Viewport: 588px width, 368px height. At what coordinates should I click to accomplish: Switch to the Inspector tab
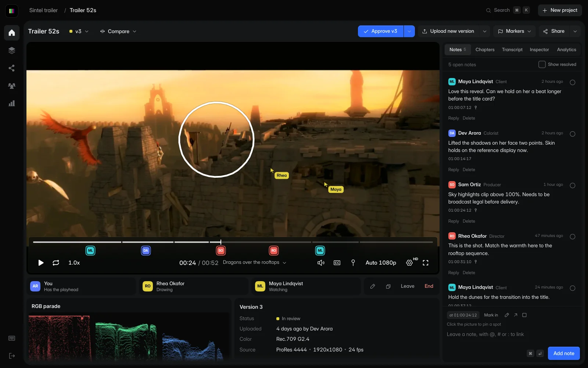click(x=539, y=50)
